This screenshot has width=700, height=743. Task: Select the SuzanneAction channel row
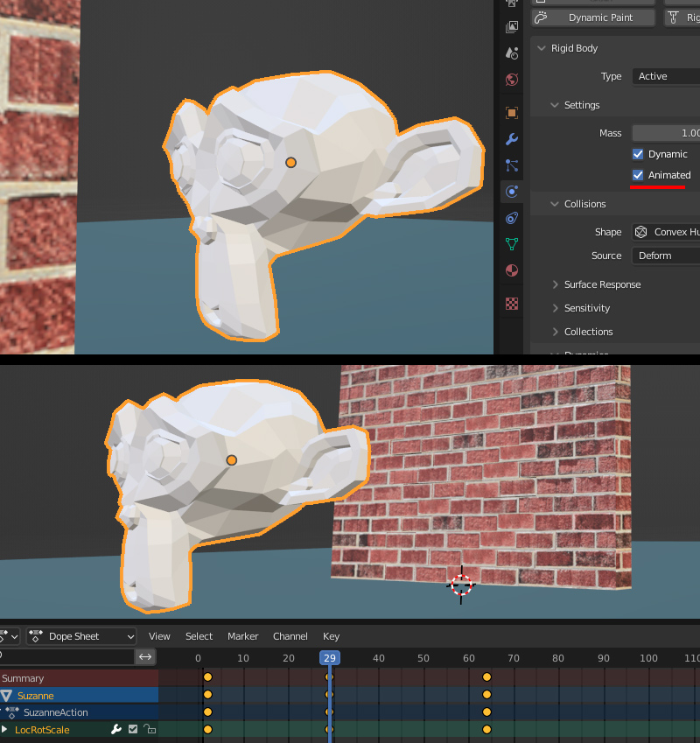[79, 712]
